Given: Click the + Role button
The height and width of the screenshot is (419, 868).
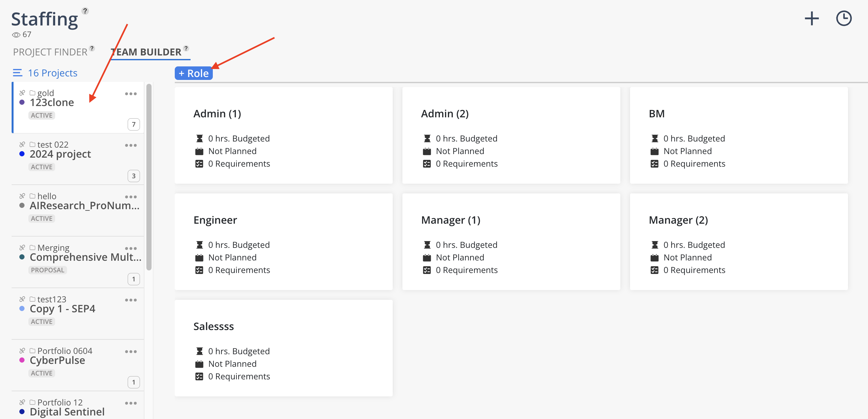Looking at the screenshot, I should point(194,73).
